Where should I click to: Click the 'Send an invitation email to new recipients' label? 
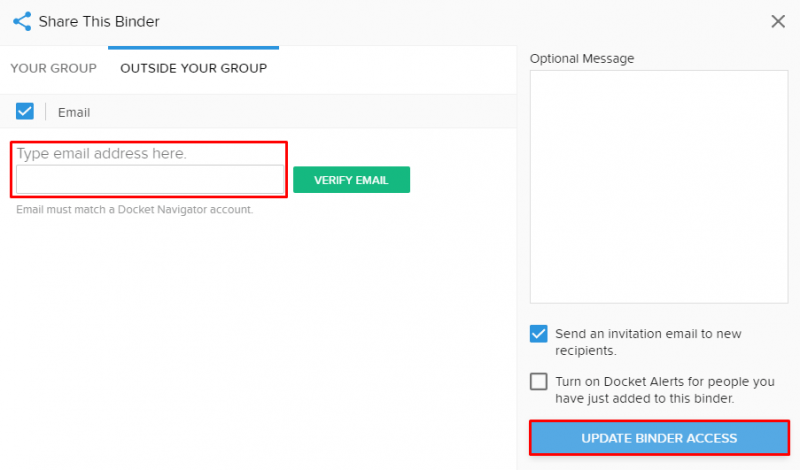click(x=648, y=342)
